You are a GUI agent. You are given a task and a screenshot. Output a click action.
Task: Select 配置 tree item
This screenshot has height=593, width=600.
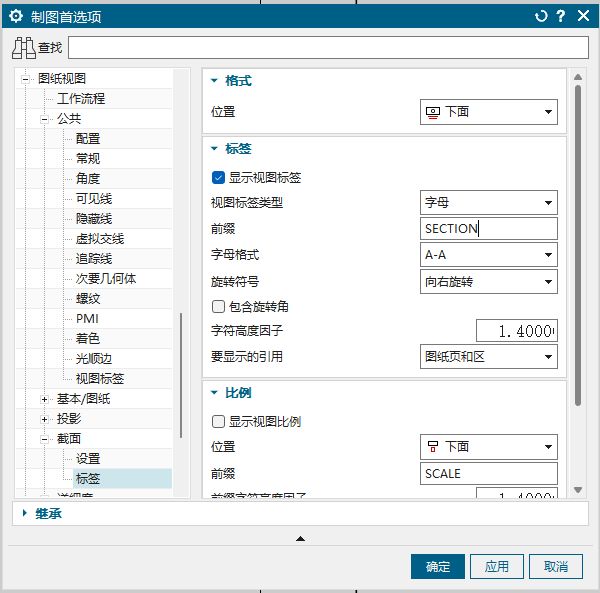(x=88, y=138)
